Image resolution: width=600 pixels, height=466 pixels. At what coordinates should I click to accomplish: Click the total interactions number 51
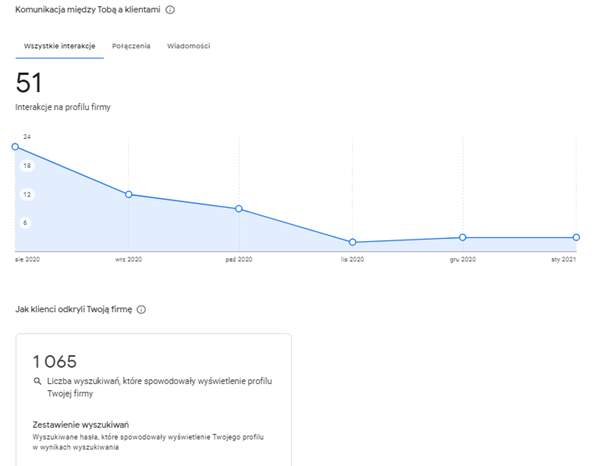[30, 83]
